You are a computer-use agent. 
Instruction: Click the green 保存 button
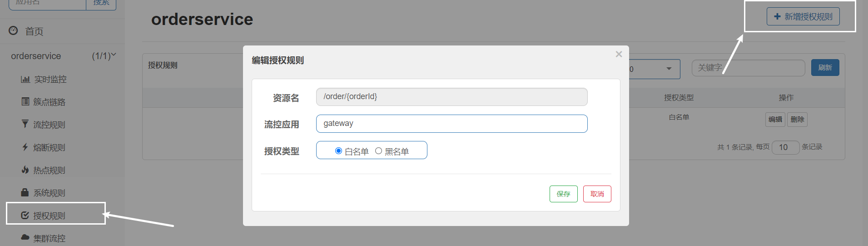tap(563, 194)
